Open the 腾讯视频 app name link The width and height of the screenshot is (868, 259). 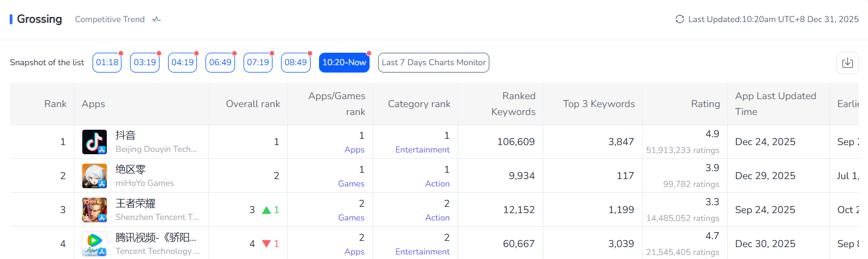[156, 237]
